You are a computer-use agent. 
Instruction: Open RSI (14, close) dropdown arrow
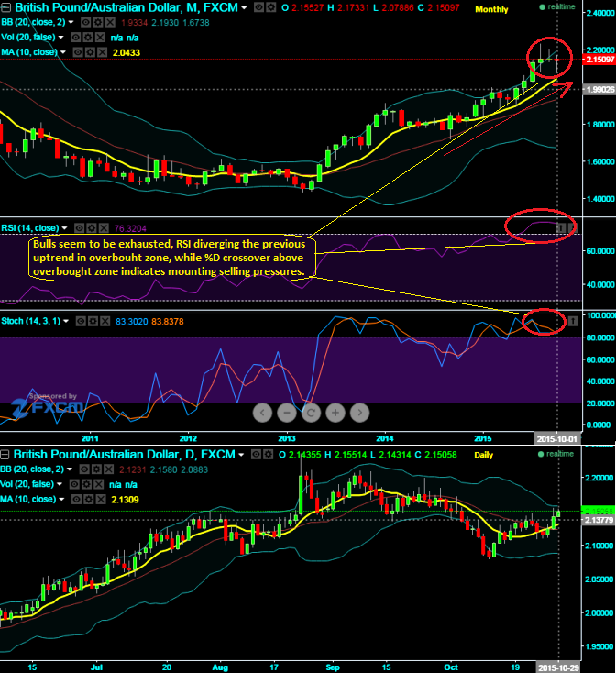[65, 228]
